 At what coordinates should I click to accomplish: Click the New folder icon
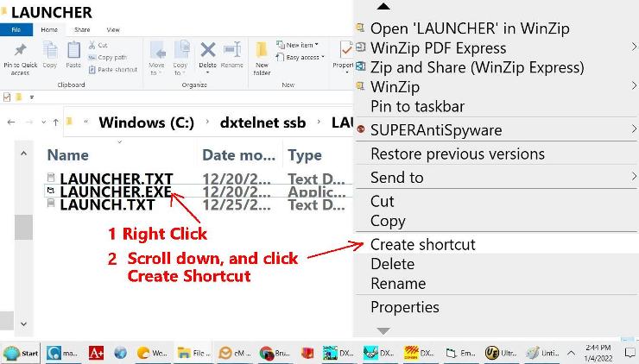(x=262, y=51)
